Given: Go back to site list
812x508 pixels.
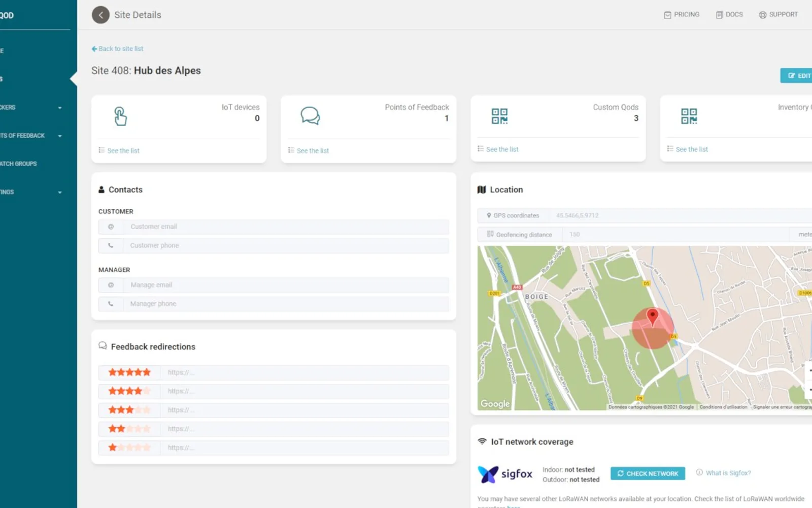Looking at the screenshot, I should pos(117,49).
